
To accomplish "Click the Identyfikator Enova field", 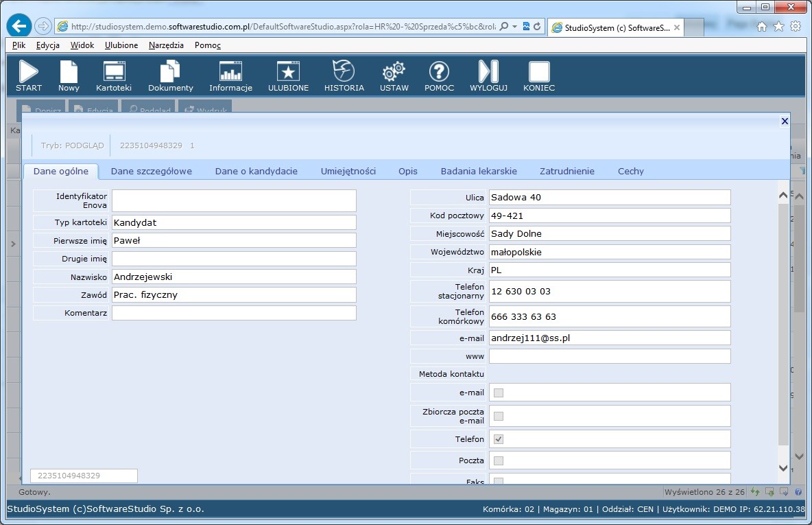I will coord(234,200).
